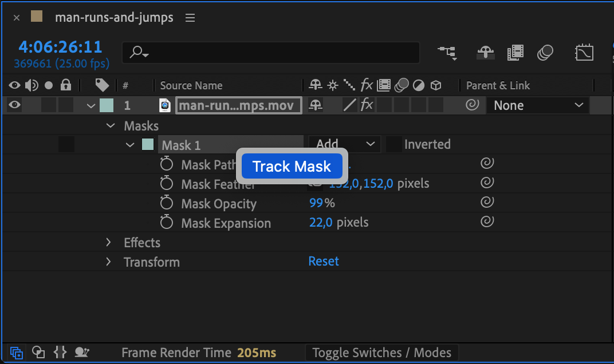Click the Mask Feather pick whip spiral
Image resolution: width=614 pixels, height=364 pixels.
[x=487, y=183]
